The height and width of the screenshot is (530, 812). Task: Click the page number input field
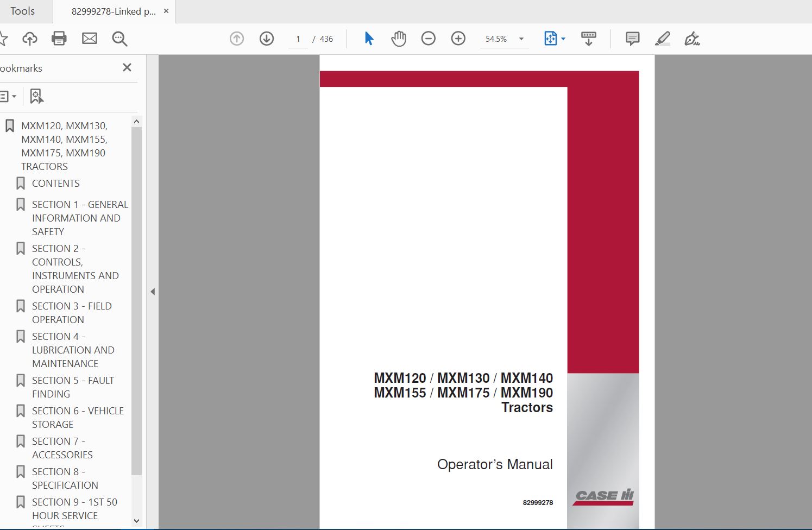(x=298, y=39)
